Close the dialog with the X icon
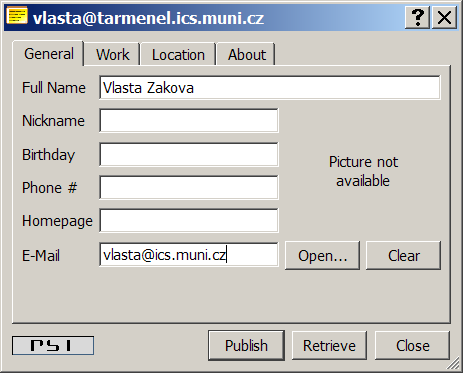 444,17
